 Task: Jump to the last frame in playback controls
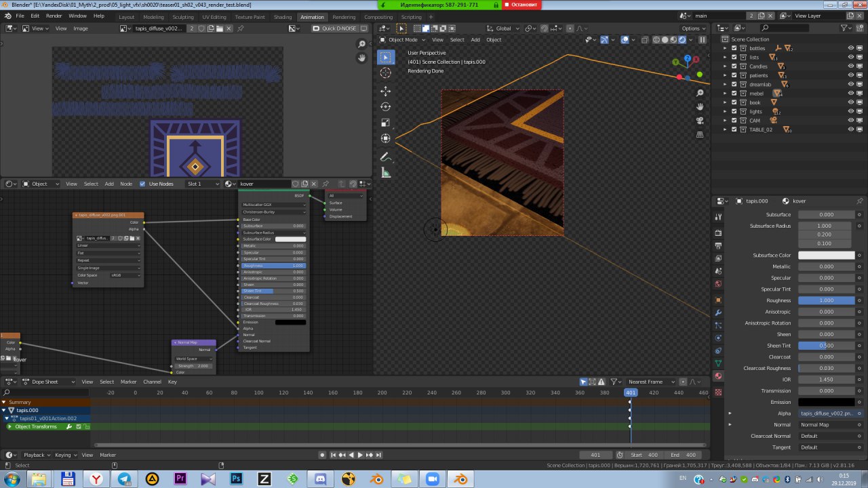(378, 455)
